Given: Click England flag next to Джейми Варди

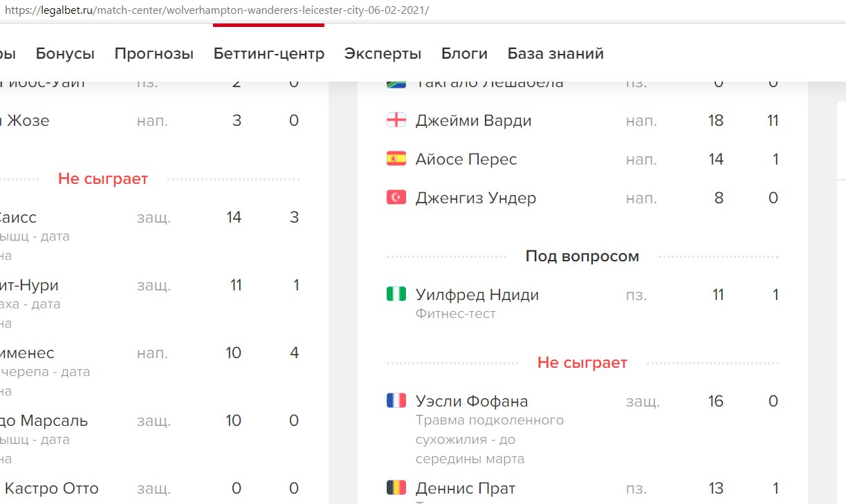Looking at the screenshot, I should tap(396, 121).
